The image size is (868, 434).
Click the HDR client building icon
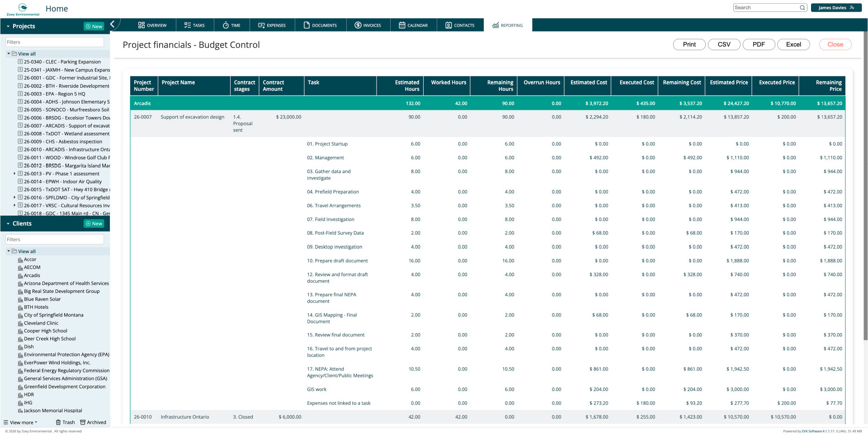(x=20, y=395)
